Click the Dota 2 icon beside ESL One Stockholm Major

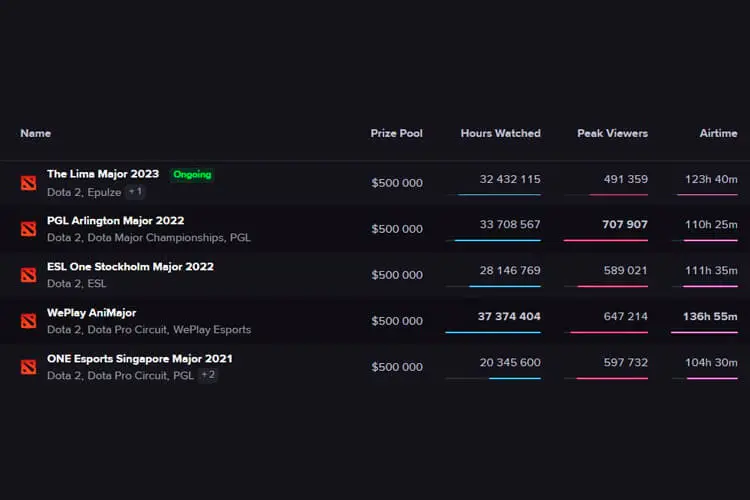pos(28,275)
